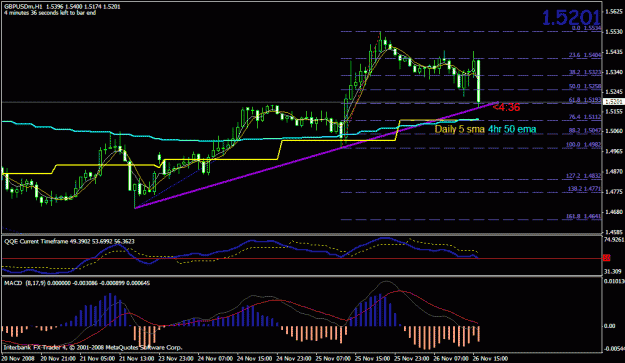The width and height of the screenshot is (625, 363).
Task: Click the Fibonacci 88.2 1.5047 level label
Action: [x=585, y=131]
